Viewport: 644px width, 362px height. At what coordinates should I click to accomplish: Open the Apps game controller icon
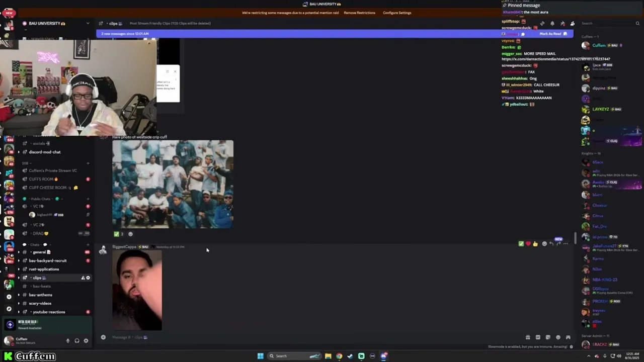(x=568, y=337)
